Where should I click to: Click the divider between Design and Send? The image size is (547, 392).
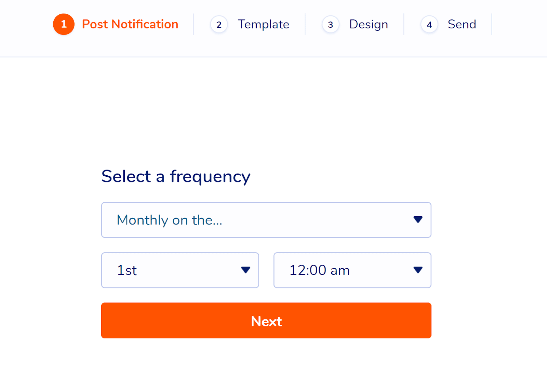point(404,24)
